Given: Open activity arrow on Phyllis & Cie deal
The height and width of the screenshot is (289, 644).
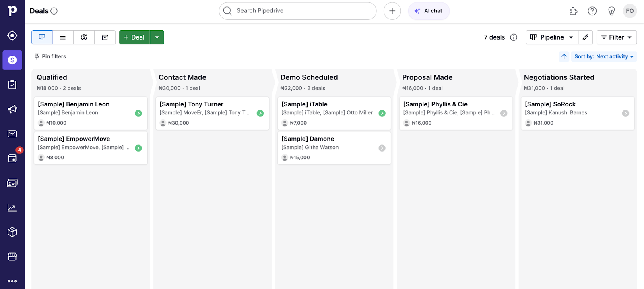Looking at the screenshot, I should 504,114.
